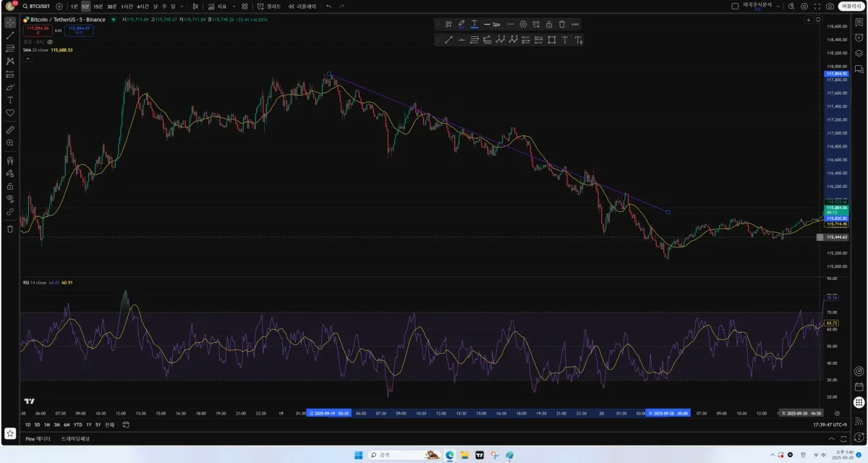Open the Fibonacci retracement tools
This screenshot has width=868, height=463.
pos(10,48)
